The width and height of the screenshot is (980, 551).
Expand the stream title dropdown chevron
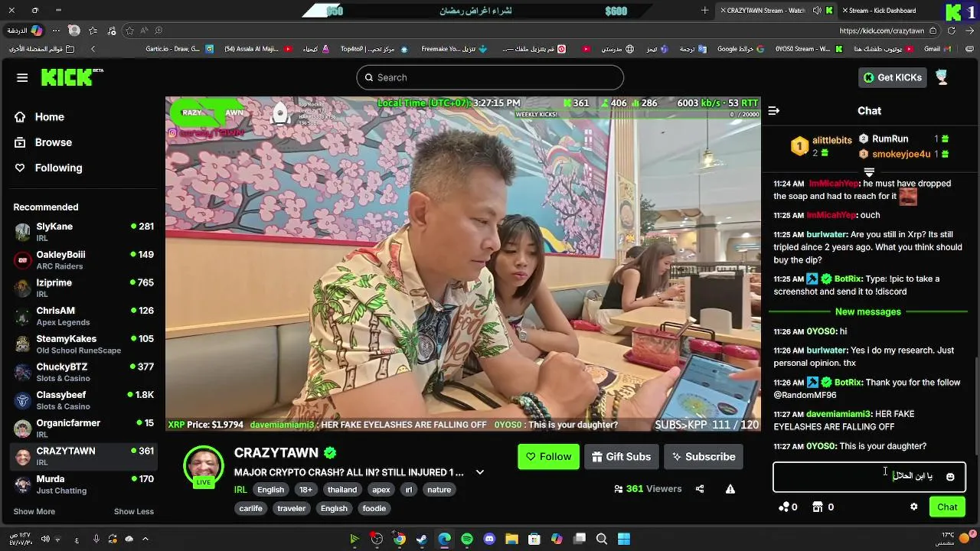click(480, 472)
